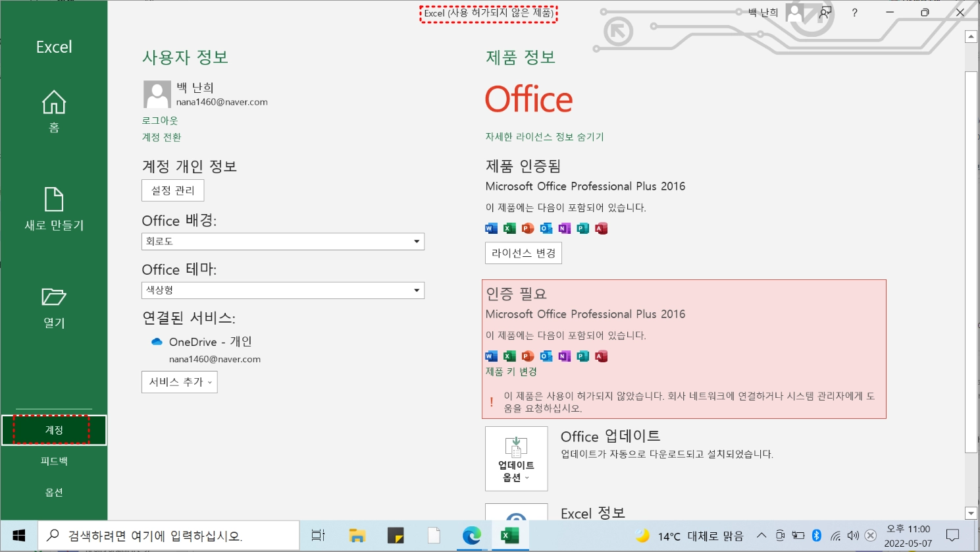Click nana1460@naver.com under OneDrive - 개인

[215, 359]
